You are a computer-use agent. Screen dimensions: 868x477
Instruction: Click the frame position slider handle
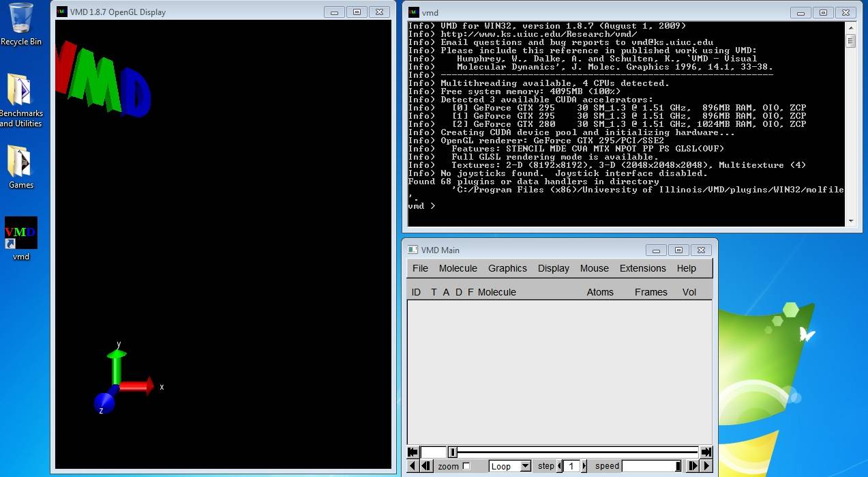(x=453, y=452)
